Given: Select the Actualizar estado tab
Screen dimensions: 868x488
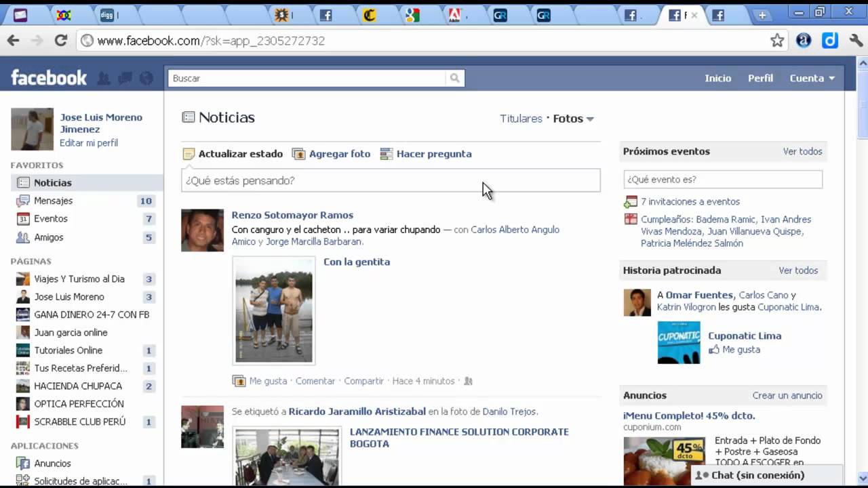Looking at the screenshot, I should point(233,154).
